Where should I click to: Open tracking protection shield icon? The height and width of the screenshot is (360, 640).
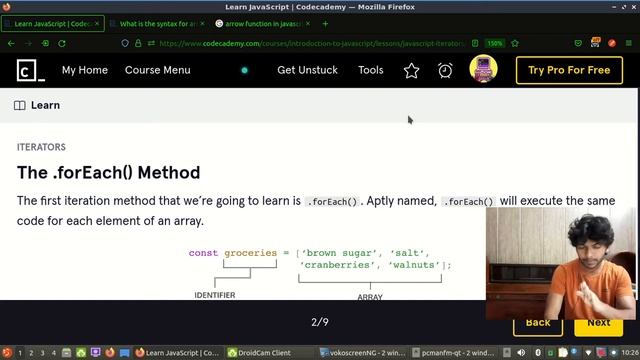coord(125,43)
